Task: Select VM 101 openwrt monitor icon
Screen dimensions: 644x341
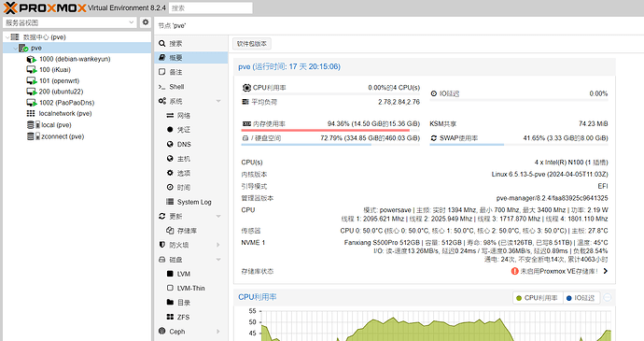Action: (31, 81)
